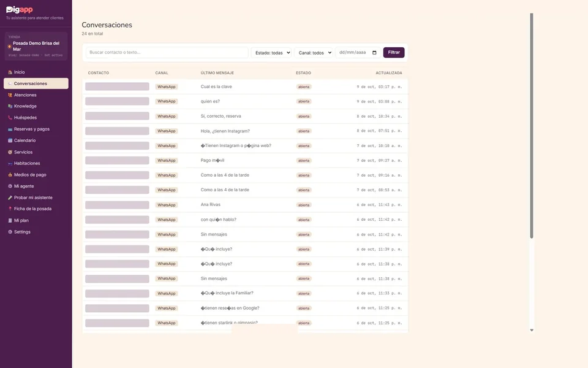
Task: Click timestamp '8 de oct, 07:51 p. m.'
Action: point(379,131)
